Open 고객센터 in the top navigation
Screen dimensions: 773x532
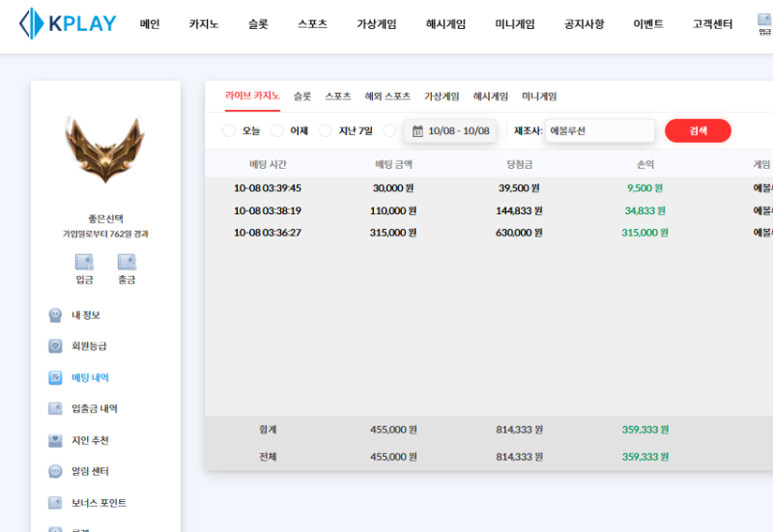click(712, 24)
